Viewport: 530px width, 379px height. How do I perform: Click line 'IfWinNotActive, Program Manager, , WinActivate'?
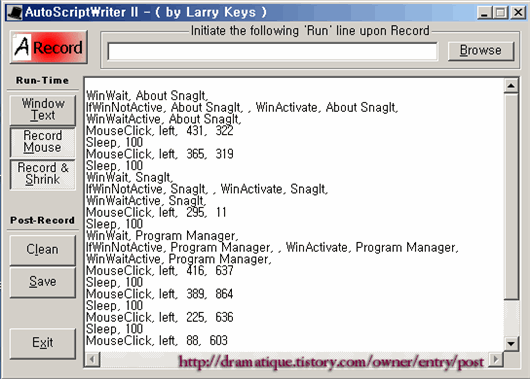pos(272,247)
